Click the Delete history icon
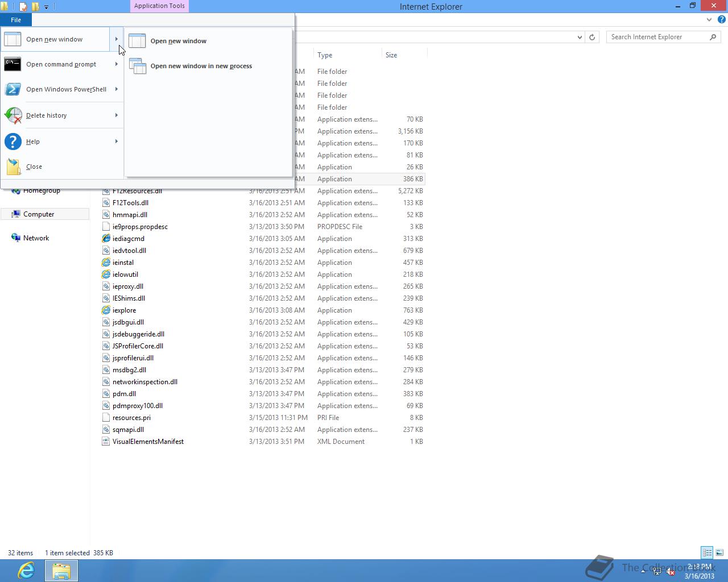 coord(13,115)
